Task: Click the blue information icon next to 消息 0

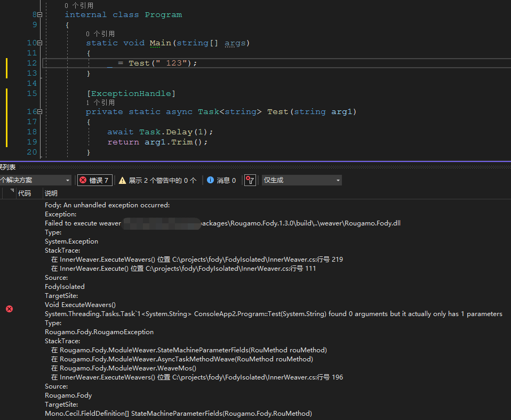Action: 209,180
